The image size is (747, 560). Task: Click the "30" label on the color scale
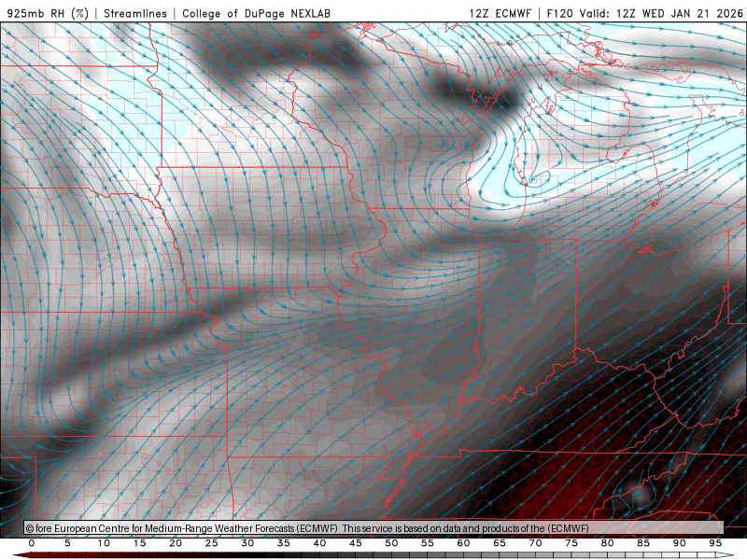pos(247,543)
